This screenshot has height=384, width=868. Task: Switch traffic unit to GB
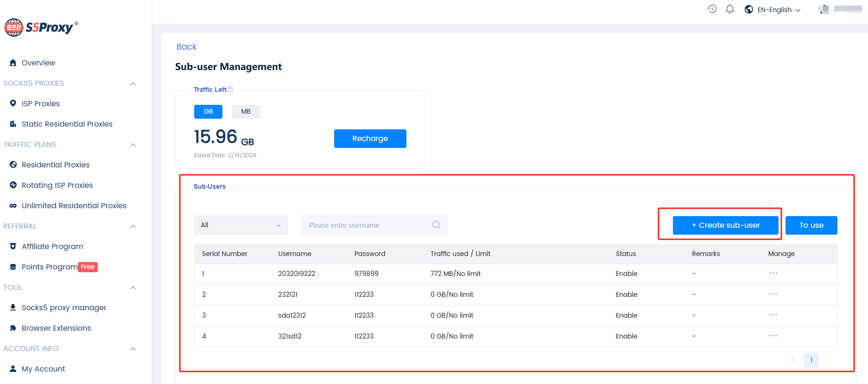pyautogui.click(x=208, y=112)
